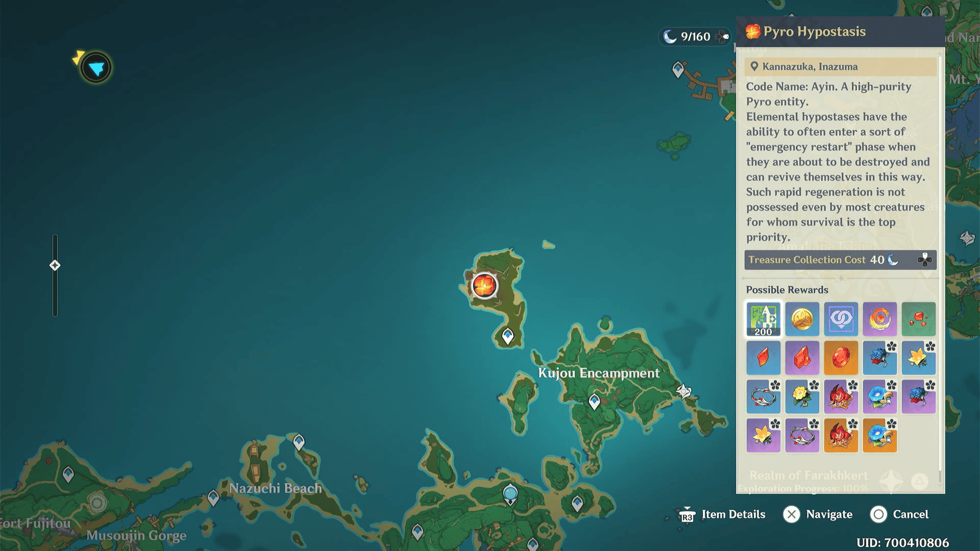
Task: Select blue rose artifact on purple tile
Action: pos(919,397)
